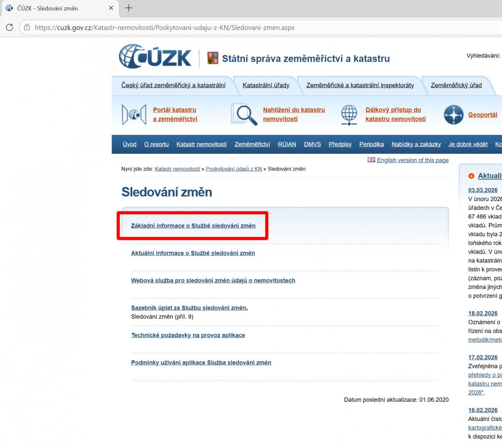Open Základní informace o Službě sledování změn
The width and height of the screenshot is (502, 448).
[193, 226]
